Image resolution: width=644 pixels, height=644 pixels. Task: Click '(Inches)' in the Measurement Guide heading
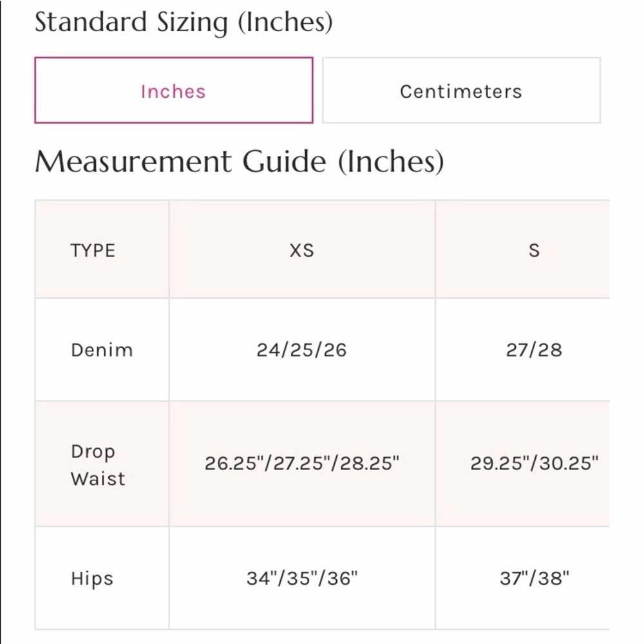(x=391, y=161)
